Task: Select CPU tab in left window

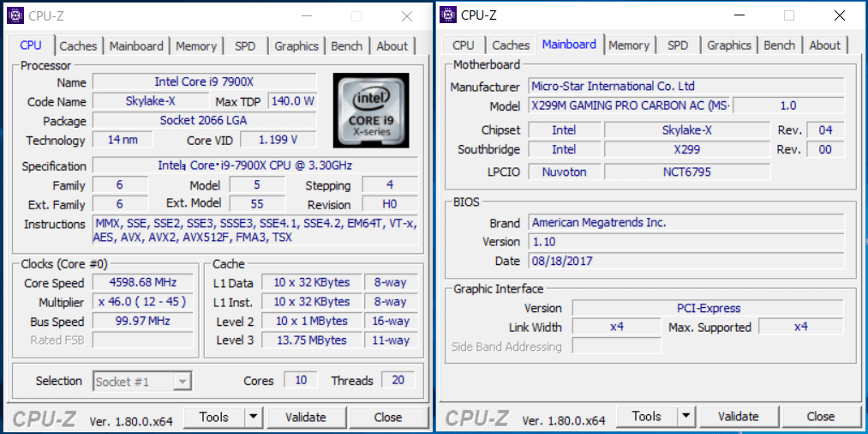Action: [31, 45]
